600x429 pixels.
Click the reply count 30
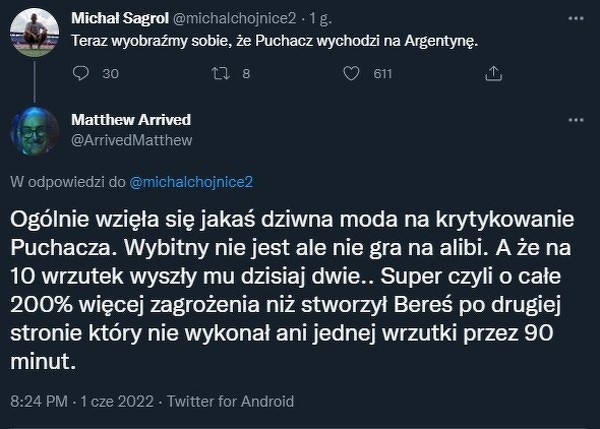110,73
